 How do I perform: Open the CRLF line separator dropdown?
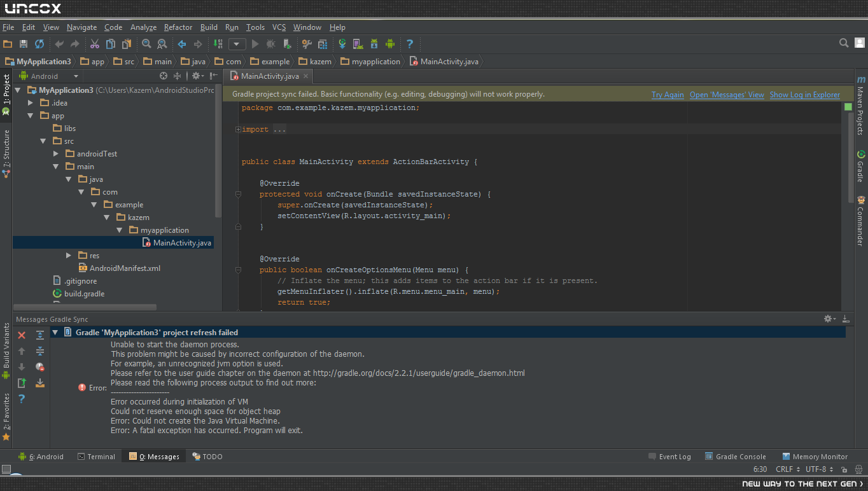[787, 469]
